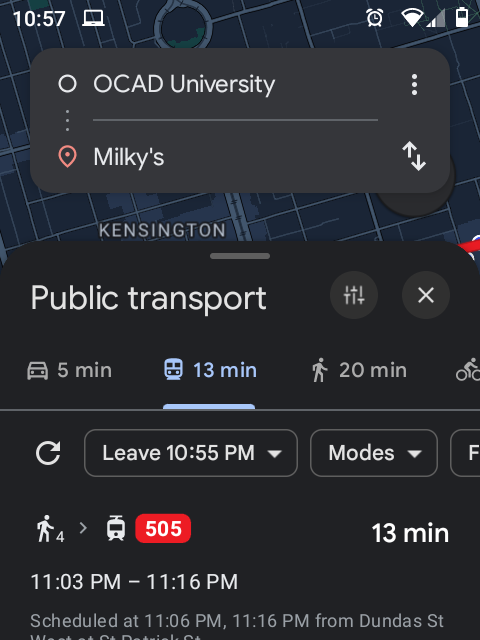480x640 pixels.
Task: Select the public transport 13 min tab
Action: (210, 370)
